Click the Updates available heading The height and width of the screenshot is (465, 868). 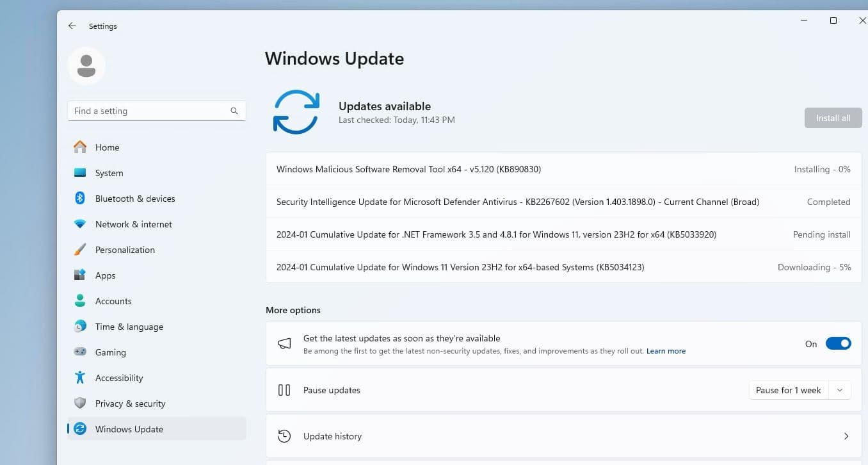point(385,106)
